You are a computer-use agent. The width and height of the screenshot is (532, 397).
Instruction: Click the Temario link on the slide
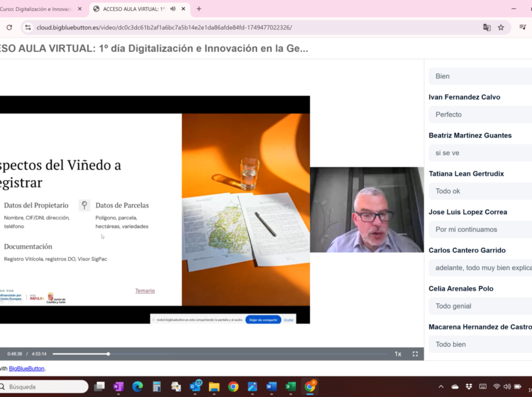[x=145, y=291]
